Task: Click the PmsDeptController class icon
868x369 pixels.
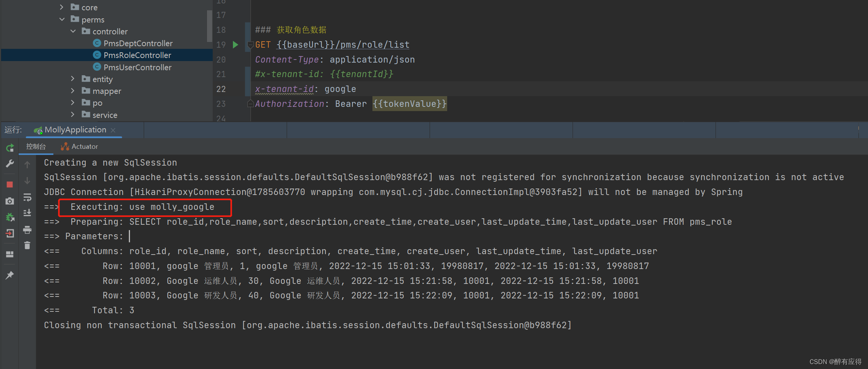Action: 97,43
